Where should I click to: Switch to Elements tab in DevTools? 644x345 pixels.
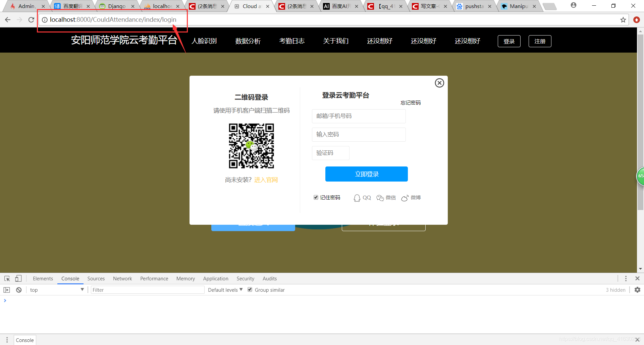[x=43, y=278]
